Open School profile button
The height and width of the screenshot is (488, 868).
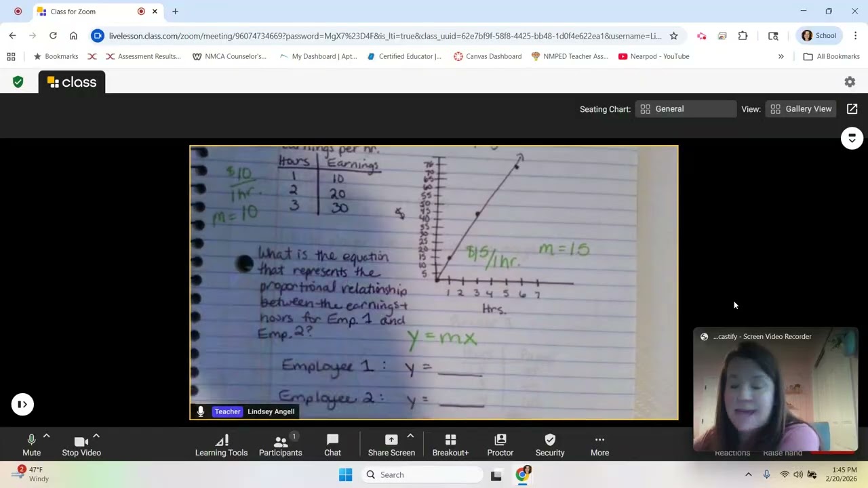click(818, 36)
